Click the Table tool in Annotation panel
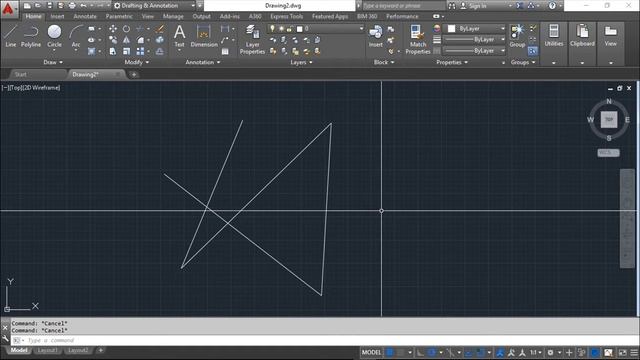 click(225, 51)
